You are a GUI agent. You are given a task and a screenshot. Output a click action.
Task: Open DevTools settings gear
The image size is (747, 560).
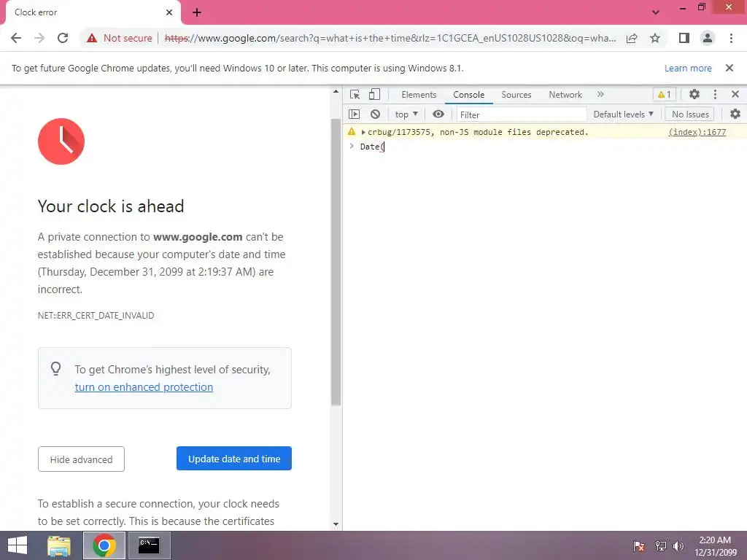694,94
